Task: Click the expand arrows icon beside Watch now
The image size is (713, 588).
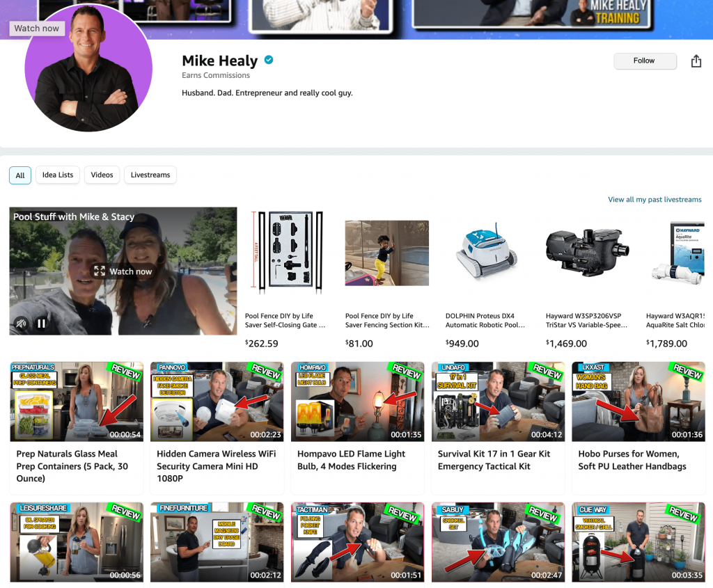Action: click(x=100, y=271)
